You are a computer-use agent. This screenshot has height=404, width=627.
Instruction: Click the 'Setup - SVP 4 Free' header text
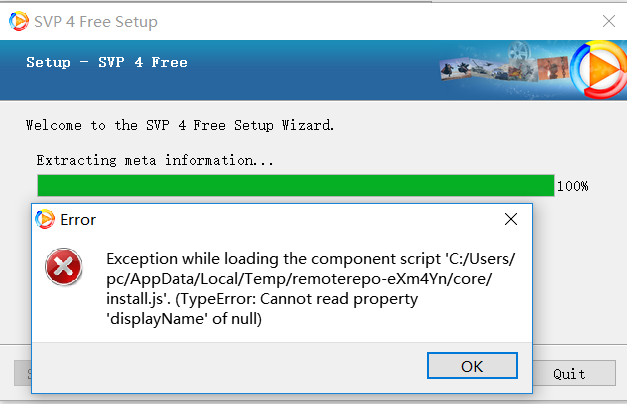point(107,62)
